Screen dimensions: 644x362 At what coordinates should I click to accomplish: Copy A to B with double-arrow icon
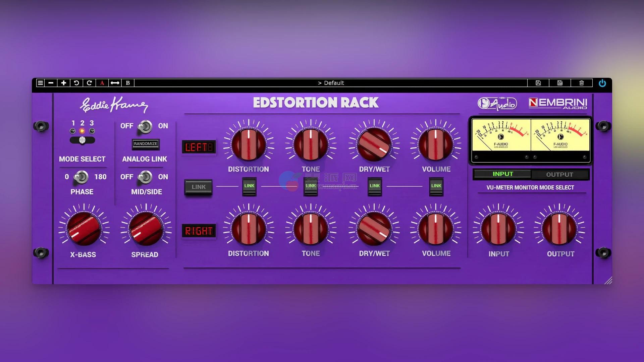115,83
